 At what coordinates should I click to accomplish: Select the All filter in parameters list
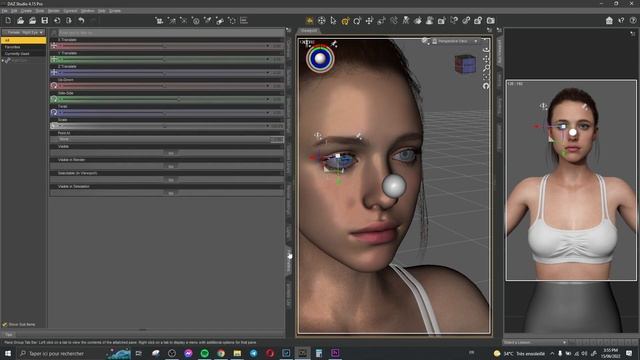24,40
